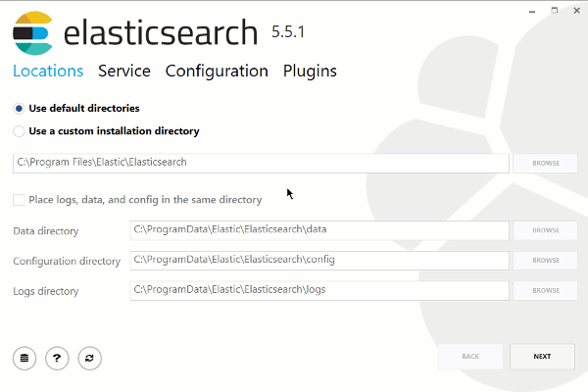Click the Logs directory path field
This screenshot has height=392, width=588.
point(319,291)
